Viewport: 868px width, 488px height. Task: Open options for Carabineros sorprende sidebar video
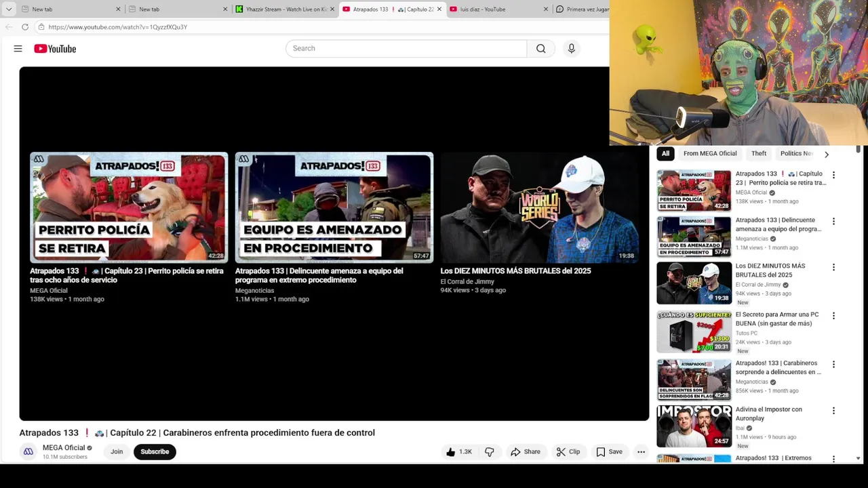[833, 364]
